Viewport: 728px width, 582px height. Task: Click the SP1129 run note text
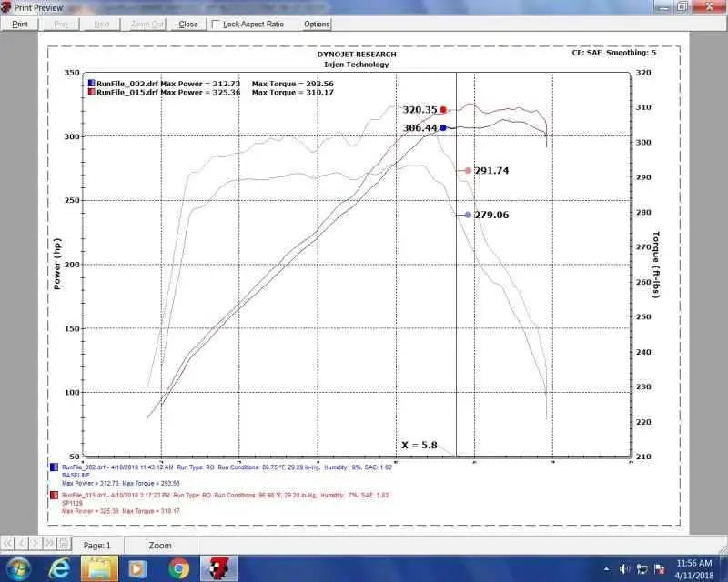[72, 503]
